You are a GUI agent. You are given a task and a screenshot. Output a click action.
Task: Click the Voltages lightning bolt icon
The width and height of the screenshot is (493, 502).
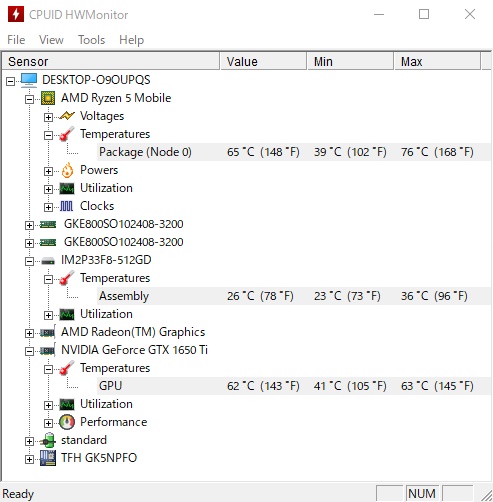[x=67, y=116]
